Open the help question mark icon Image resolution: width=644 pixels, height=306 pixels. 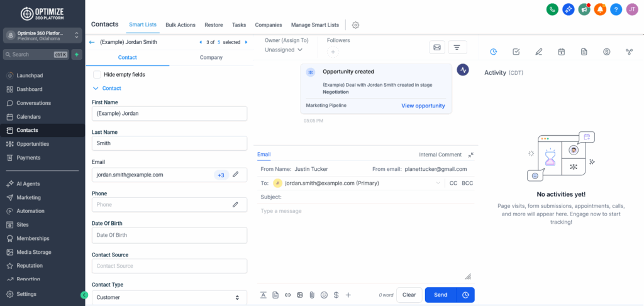tap(616, 9)
